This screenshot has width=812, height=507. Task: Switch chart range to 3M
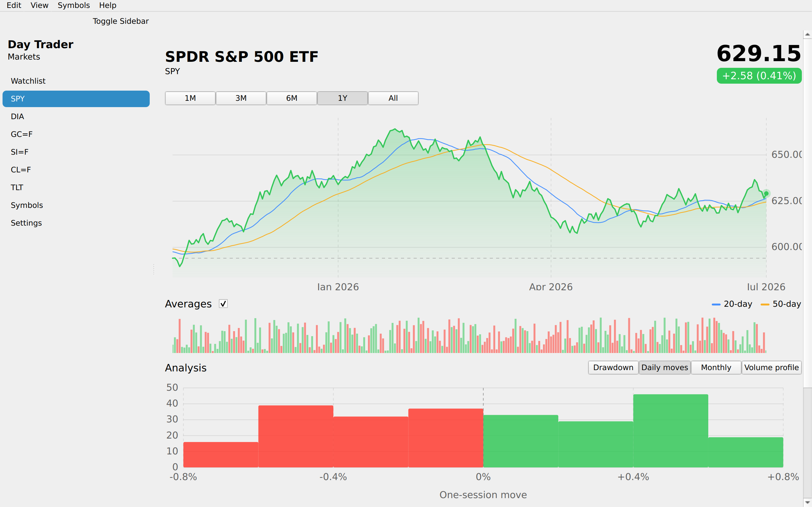pos(241,98)
